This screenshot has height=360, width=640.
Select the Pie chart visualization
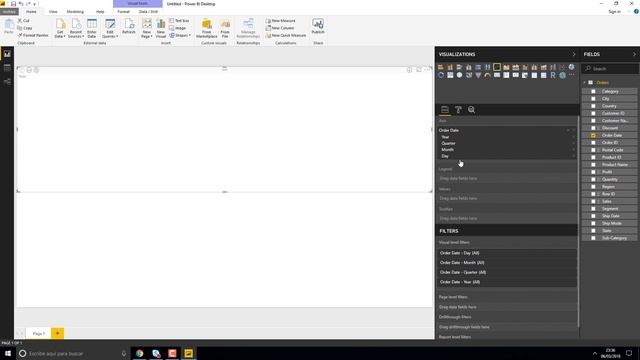pos(571,67)
